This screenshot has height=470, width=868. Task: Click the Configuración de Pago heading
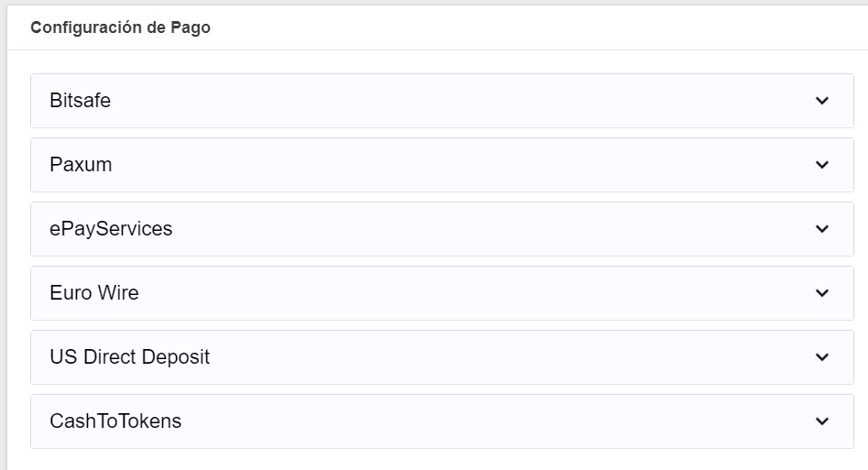point(120,27)
